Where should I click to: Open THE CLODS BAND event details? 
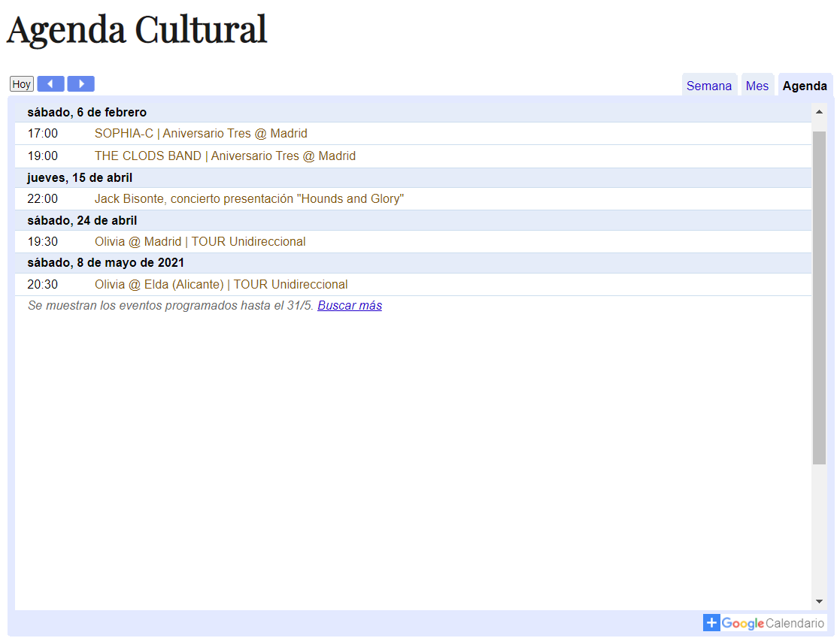[x=225, y=156]
